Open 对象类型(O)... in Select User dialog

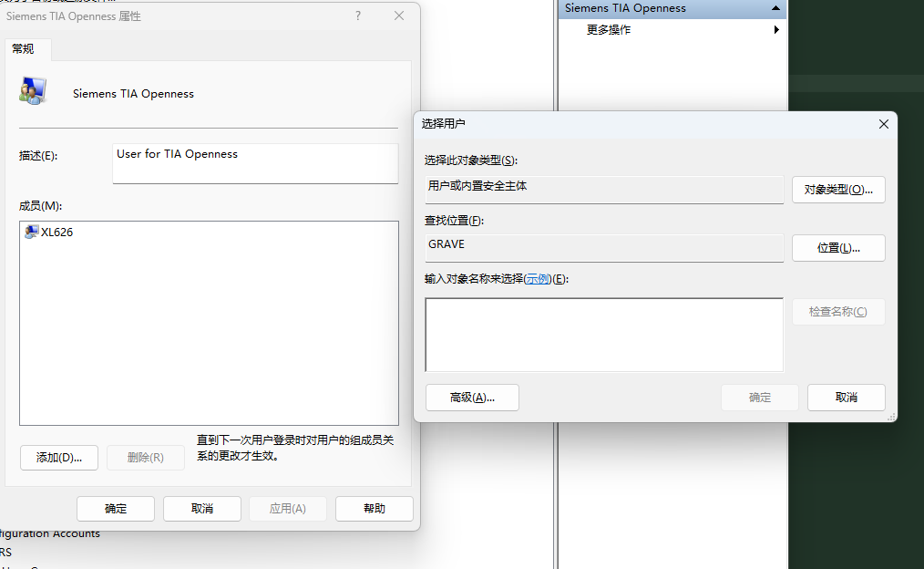tap(838, 190)
